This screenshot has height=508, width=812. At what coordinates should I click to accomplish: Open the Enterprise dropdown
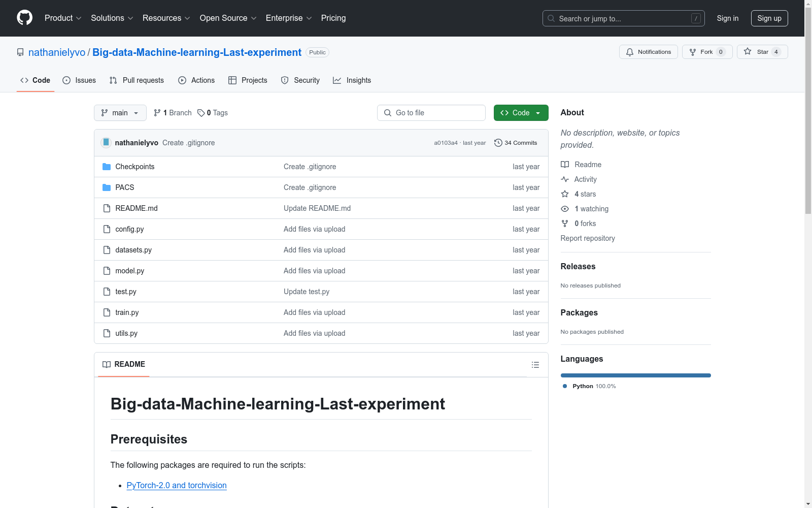click(x=289, y=18)
